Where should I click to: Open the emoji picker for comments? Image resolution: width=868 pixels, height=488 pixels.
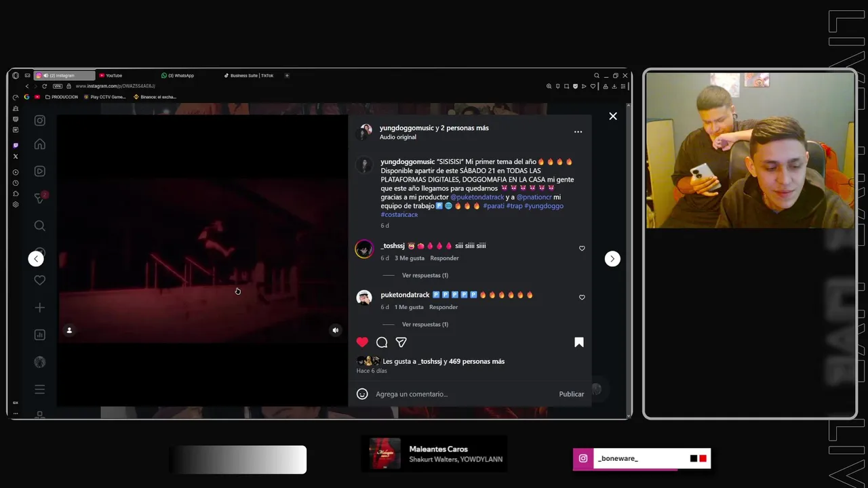(362, 394)
